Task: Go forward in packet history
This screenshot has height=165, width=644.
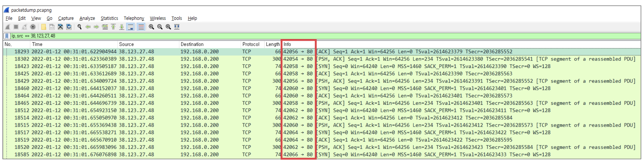Action: tap(96, 27)
